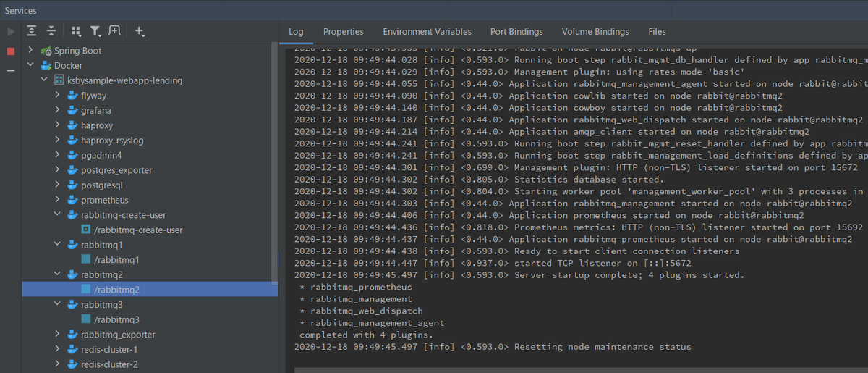Expand the flyway service
The height and width of the screenshot is (373, 868).
pyautogui.click(x=58, y=96)
